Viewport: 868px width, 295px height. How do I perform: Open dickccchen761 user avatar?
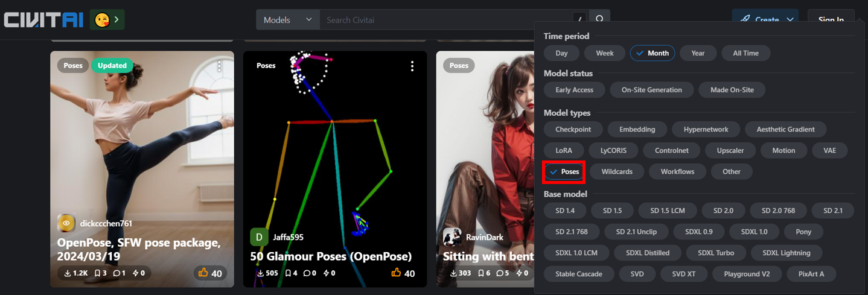tap(66, 223)
